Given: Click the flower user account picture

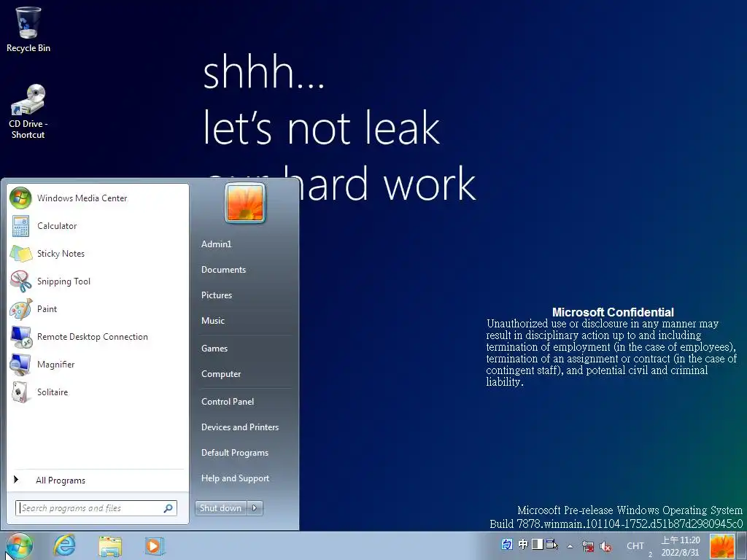Looking at the screenshot, I should (244, 203).
